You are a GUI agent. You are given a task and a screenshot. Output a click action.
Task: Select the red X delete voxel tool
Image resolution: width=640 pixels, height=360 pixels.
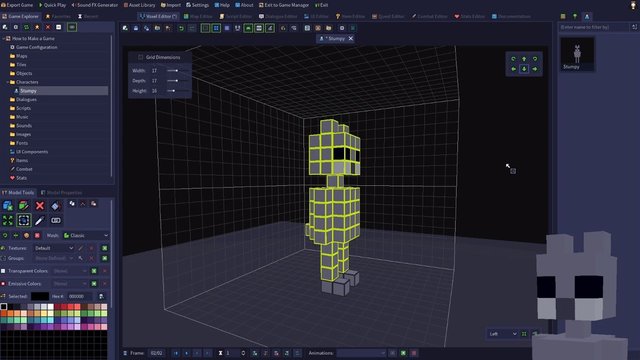[40, 206]
